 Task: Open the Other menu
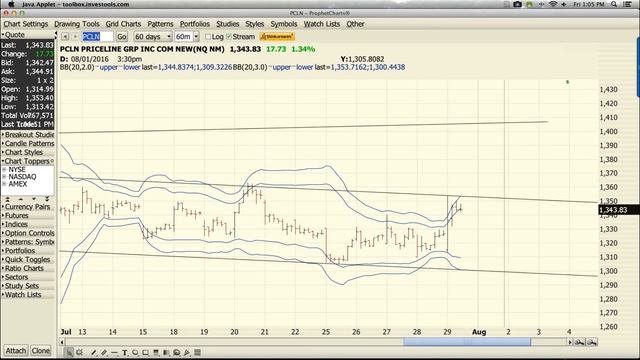tap(356, 24)
